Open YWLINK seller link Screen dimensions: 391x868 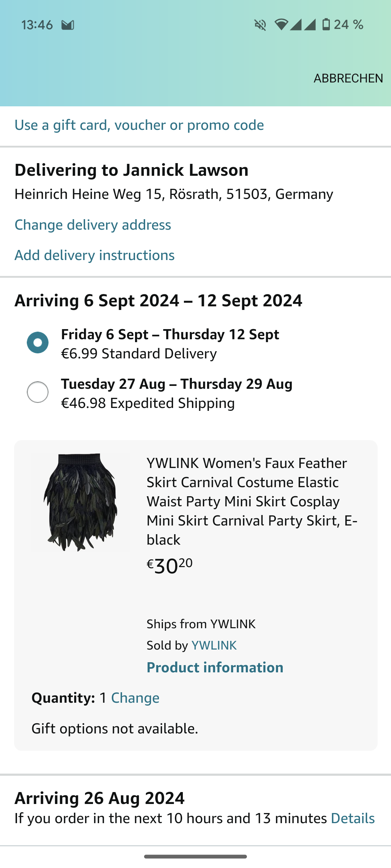(x=214, y=646)
